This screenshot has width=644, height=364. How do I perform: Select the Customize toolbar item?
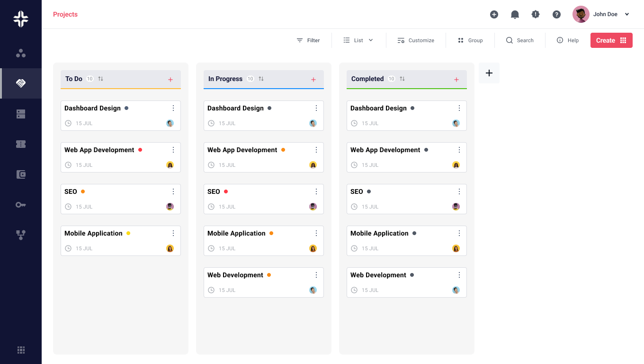pos(416,40)
